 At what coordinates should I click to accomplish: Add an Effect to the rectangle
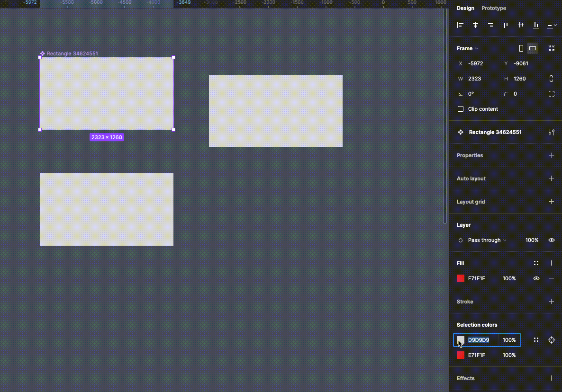pyautogui.click(x=551, y=378)
